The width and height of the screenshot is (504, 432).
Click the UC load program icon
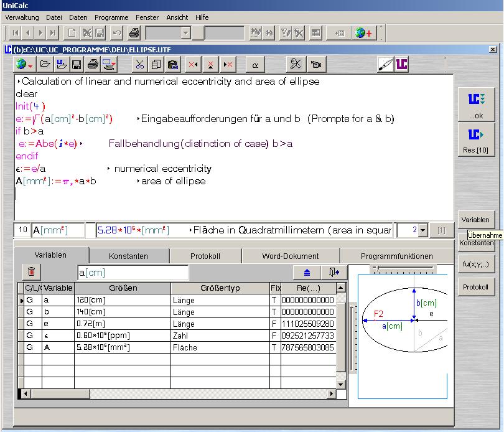pyautogui.click(x=62, y=64)
